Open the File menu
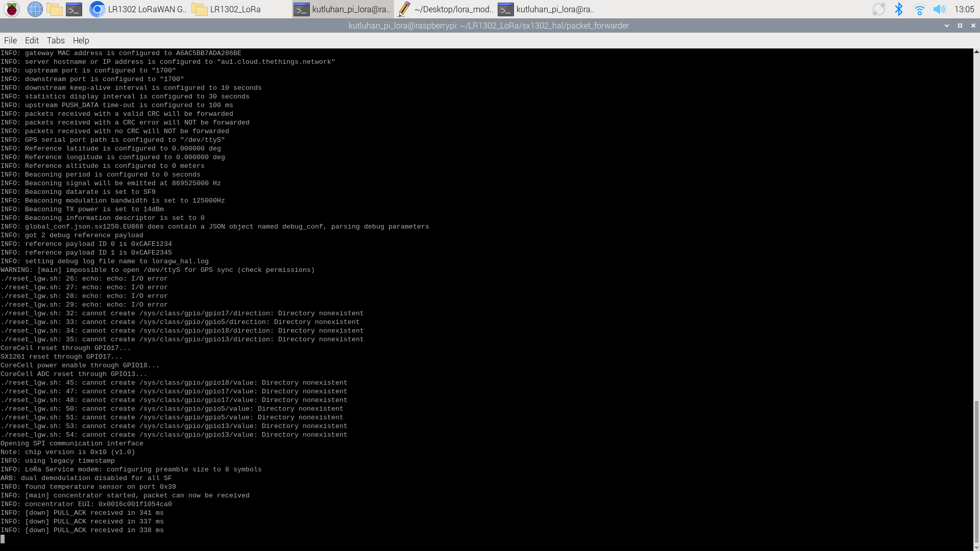This screenshot has height=551, width=980. [10, 40]
